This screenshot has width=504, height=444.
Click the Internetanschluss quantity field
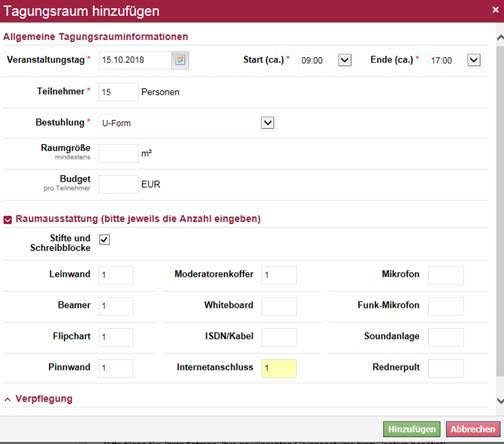(x=279, y=368)
